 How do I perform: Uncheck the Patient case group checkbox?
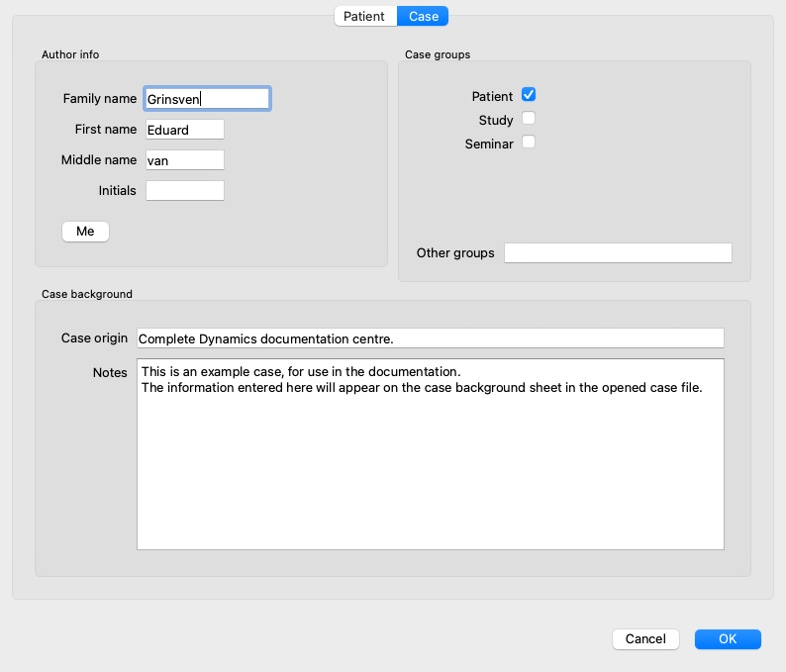coord(529,96)
